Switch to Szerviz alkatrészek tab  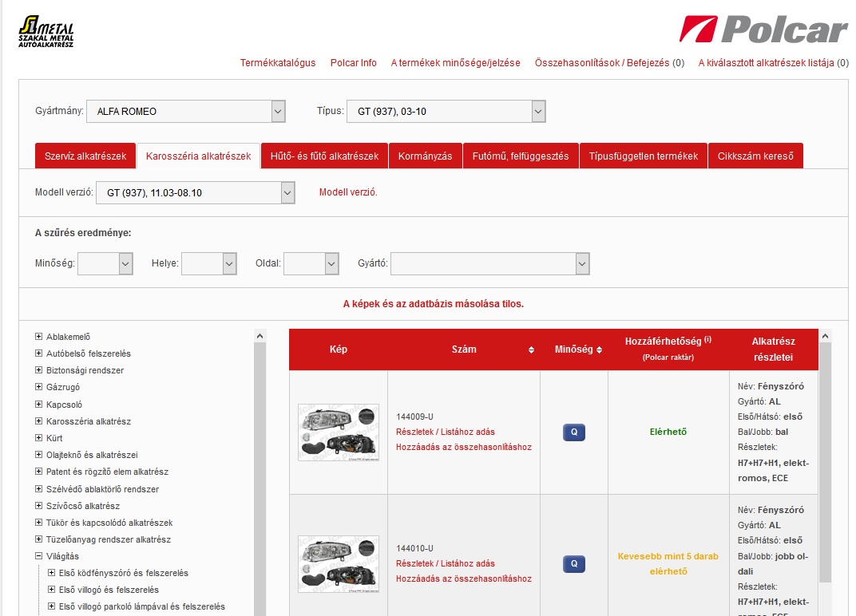click(85, 156)
